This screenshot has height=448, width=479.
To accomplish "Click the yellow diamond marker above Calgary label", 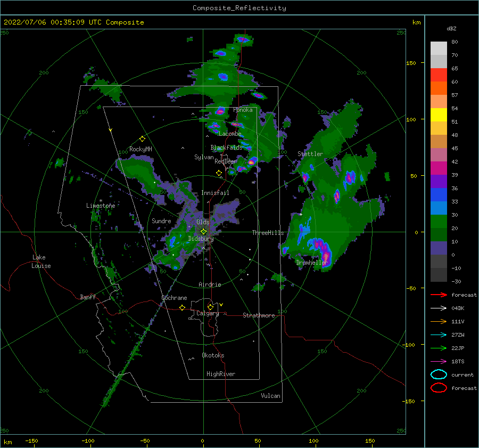I will (210, 307).
